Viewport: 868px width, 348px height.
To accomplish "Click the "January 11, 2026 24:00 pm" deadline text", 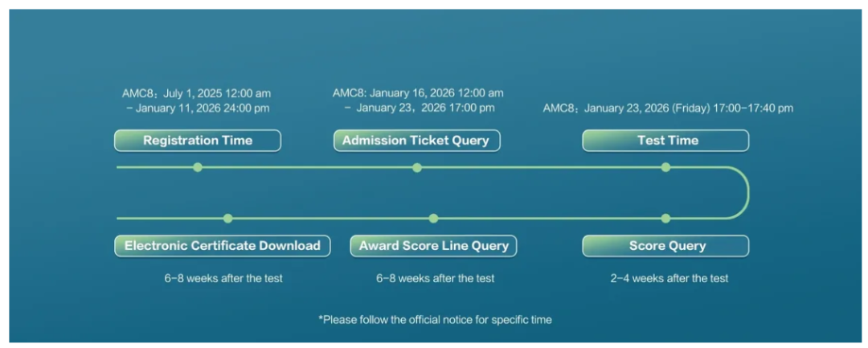I will [201, 108].
